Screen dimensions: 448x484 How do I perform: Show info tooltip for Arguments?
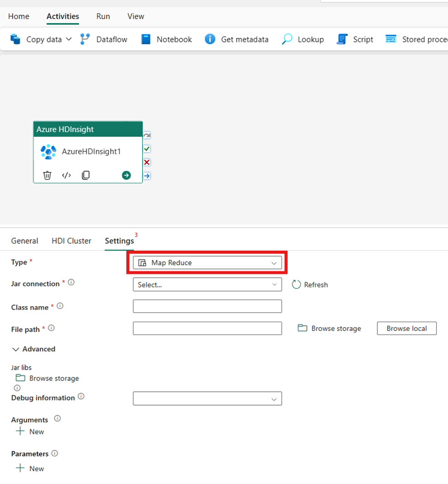point(57,419)
